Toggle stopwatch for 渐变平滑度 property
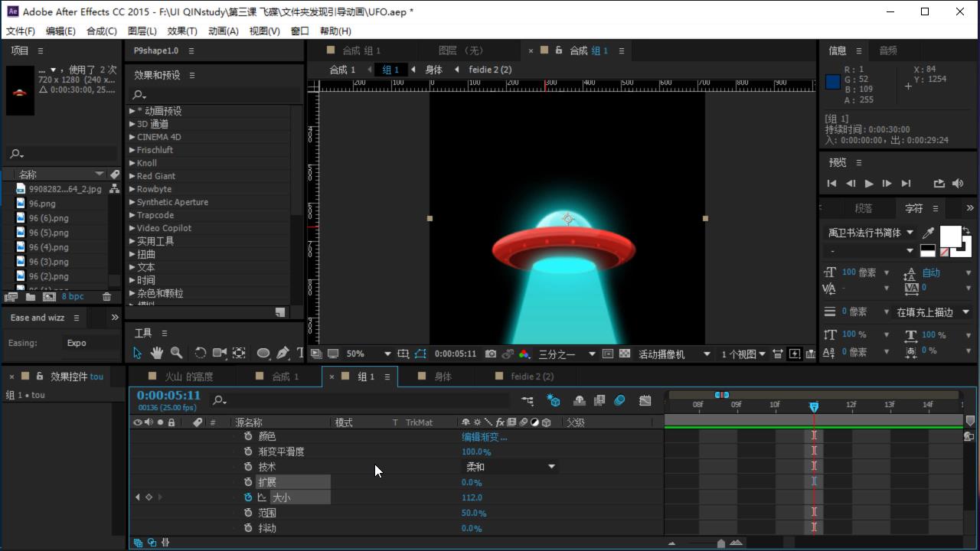Screen dimensions: 980x551 pos(248,452)
